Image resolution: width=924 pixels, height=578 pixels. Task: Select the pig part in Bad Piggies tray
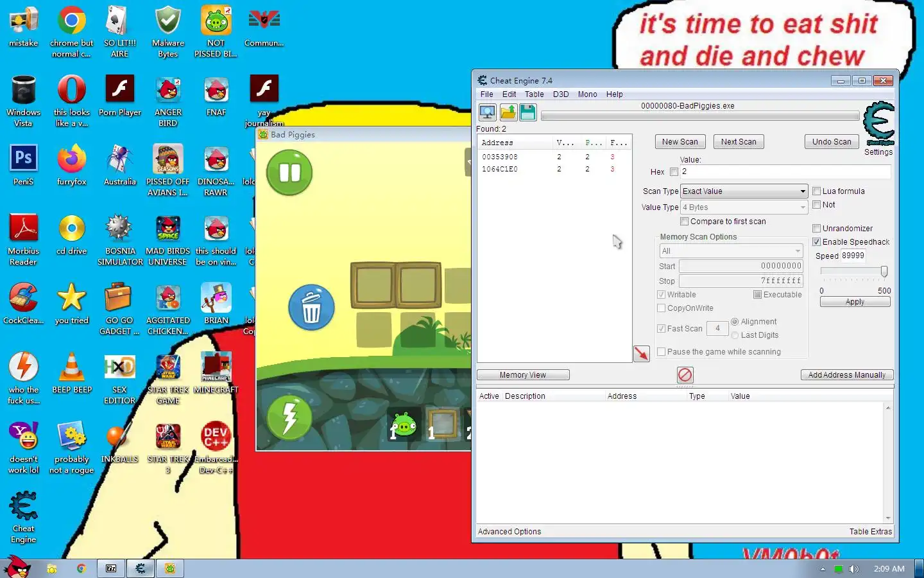[404, 425]
